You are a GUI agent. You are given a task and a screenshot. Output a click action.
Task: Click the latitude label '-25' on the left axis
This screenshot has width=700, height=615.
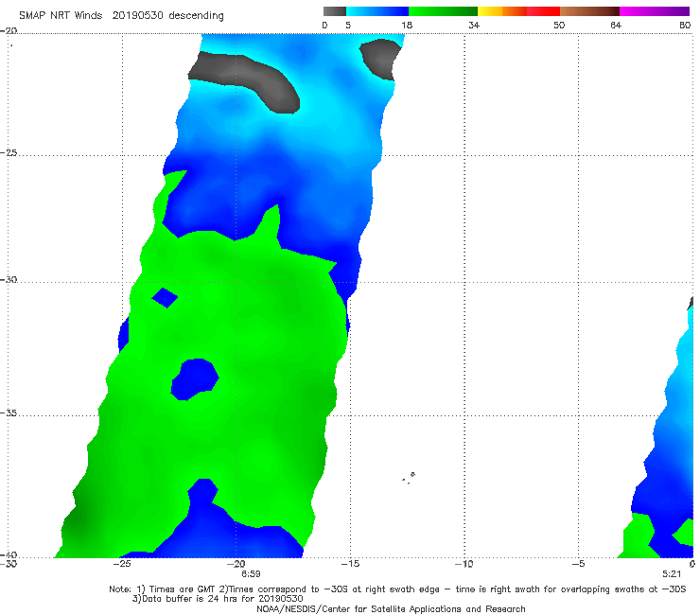point(9,153)
